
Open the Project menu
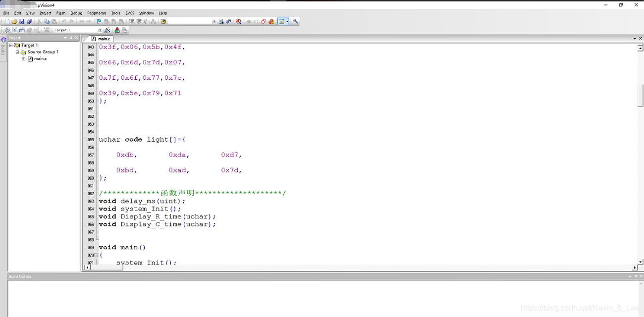45,13
